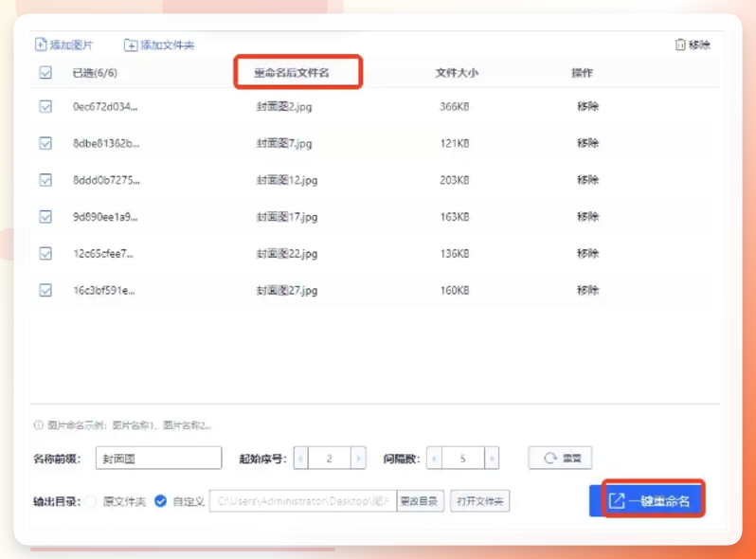Click renamed file 封面图12.jpg
The height and width of the screenshot is (559, 756).
click(x=287, y=180)
